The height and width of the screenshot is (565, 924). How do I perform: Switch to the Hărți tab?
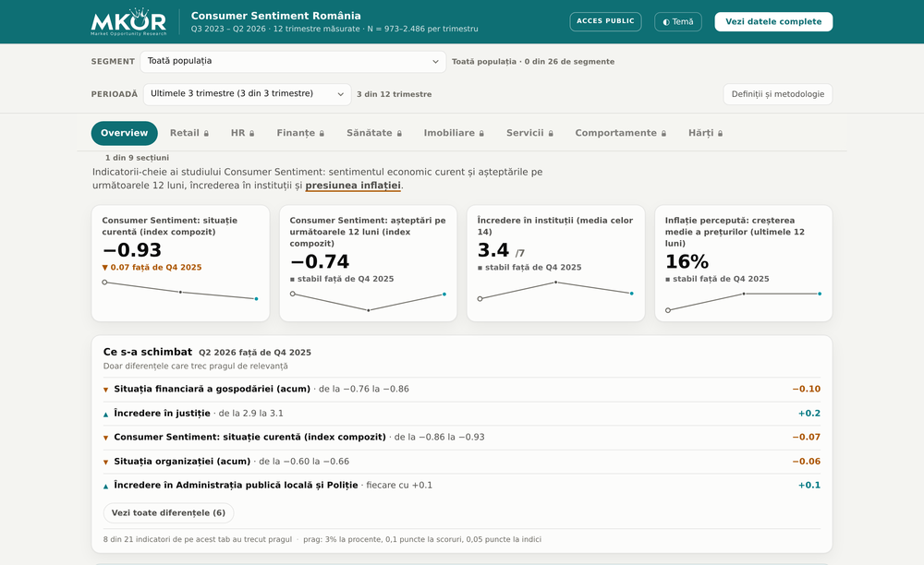[705, 133]
